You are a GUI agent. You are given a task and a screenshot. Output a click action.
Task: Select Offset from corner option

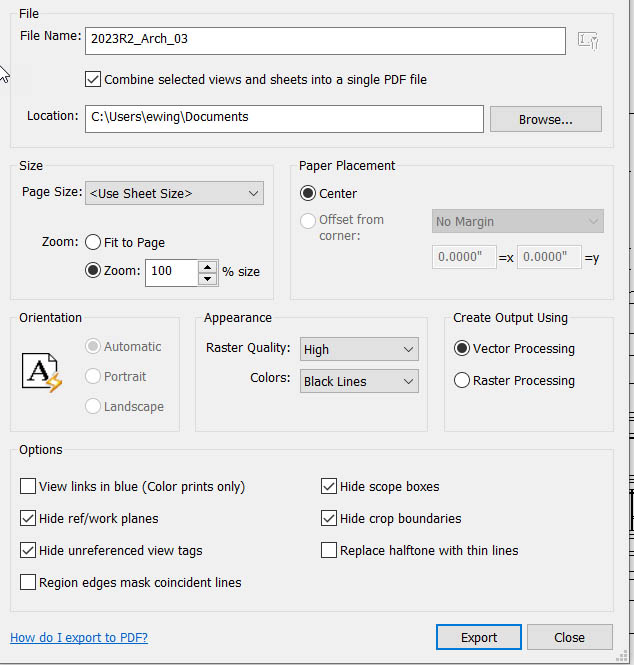(308, 221)
